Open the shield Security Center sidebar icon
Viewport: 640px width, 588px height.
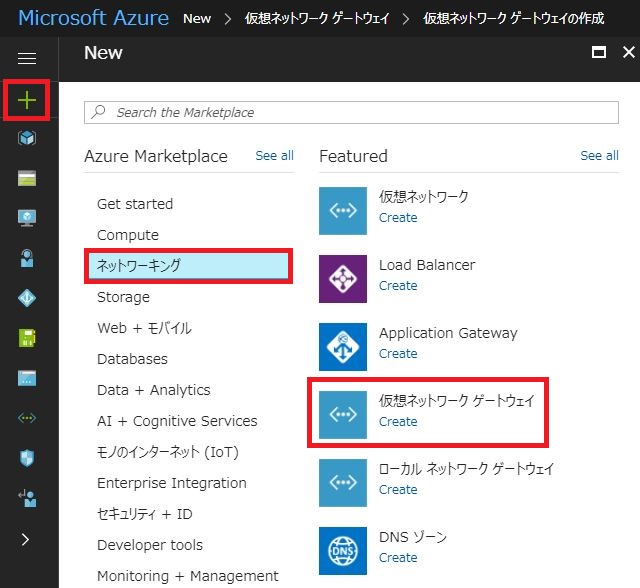pyautogui.click(x=27, y=458)
